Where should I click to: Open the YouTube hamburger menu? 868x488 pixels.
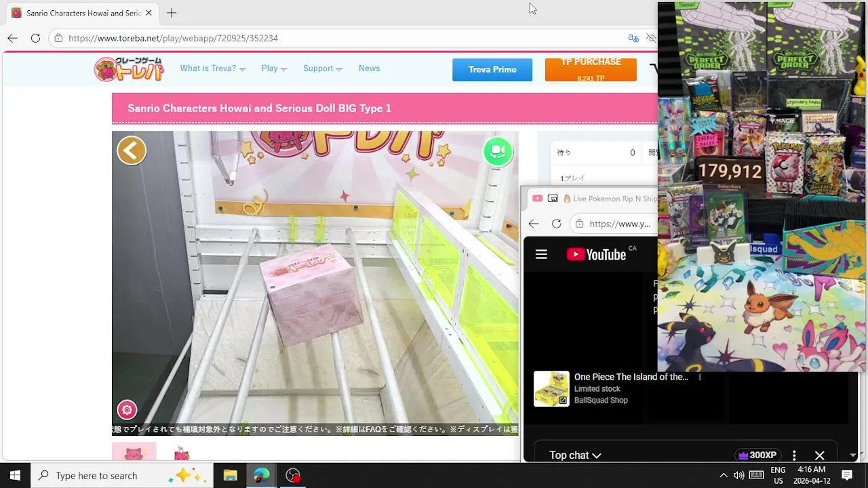(541, 254)
